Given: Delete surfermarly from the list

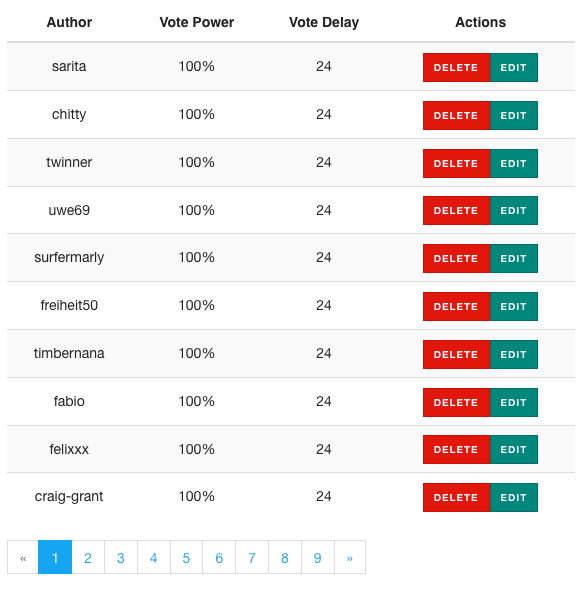Looking at the screenshot, I should [456, 259].
